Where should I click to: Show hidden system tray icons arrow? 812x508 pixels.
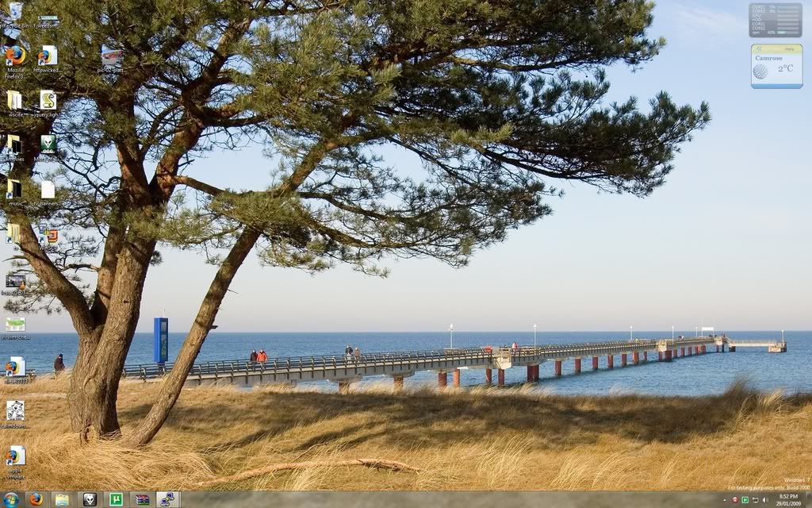[x=724, y=499]
